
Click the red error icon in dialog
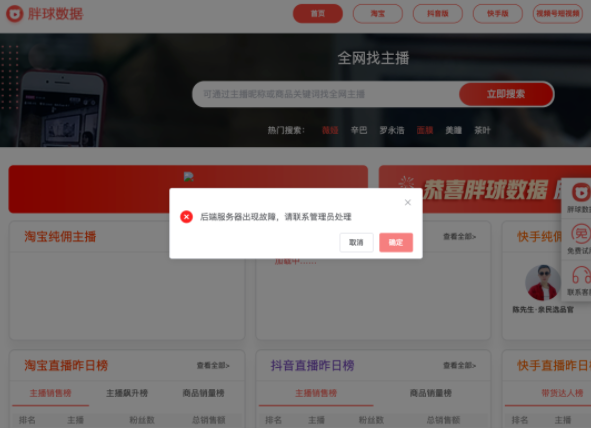186,217
